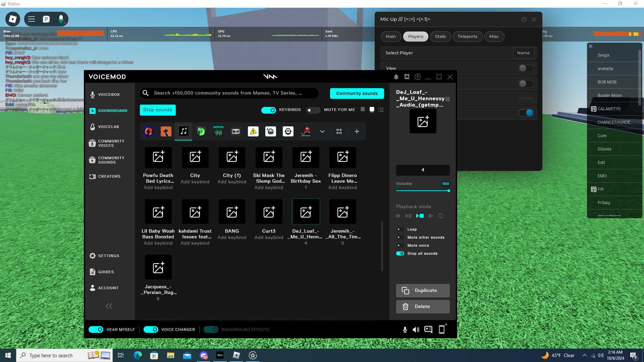Toggle the Keybinds switch
This screenshot has height=362, width=644.
coord(268,110)
